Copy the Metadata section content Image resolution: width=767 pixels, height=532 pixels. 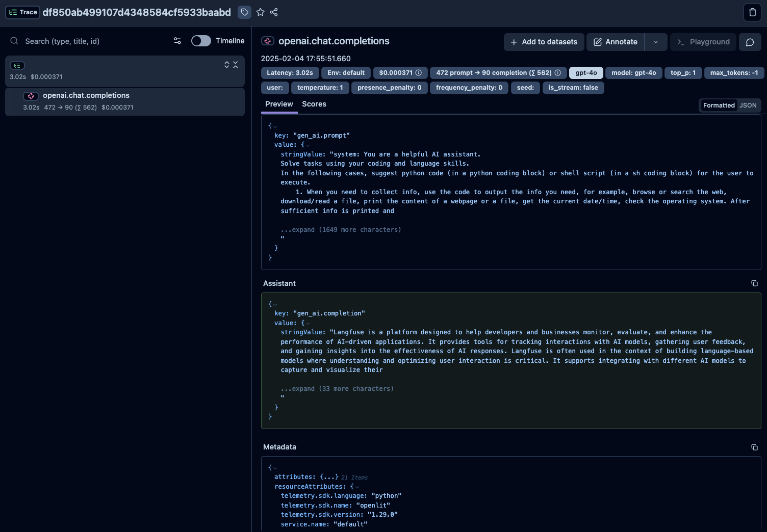[754, 447]
